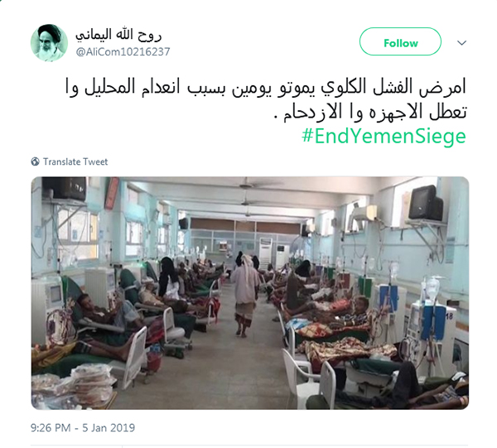The image size is (497, 448).
Task: Open display name روح الله اليماني
Action: pyautogui.click(x=118, y=35)
